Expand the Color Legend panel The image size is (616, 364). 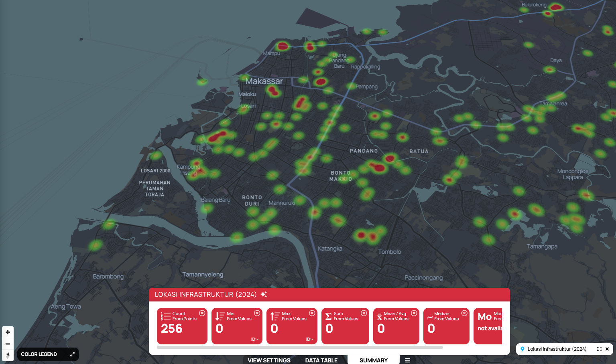[x=72, y=354]
